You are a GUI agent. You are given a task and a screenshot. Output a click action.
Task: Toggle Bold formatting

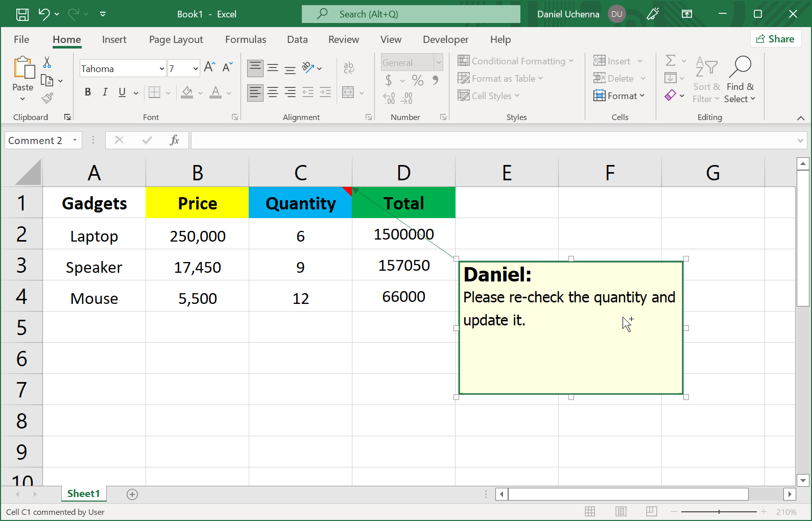(88, 92)
